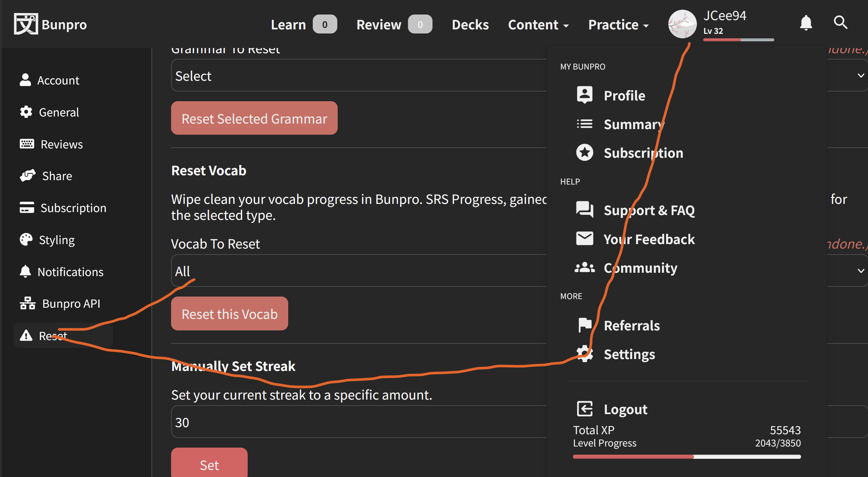868x477 pixels.
Task: Open Summary from the user menu
Action: 634,124
